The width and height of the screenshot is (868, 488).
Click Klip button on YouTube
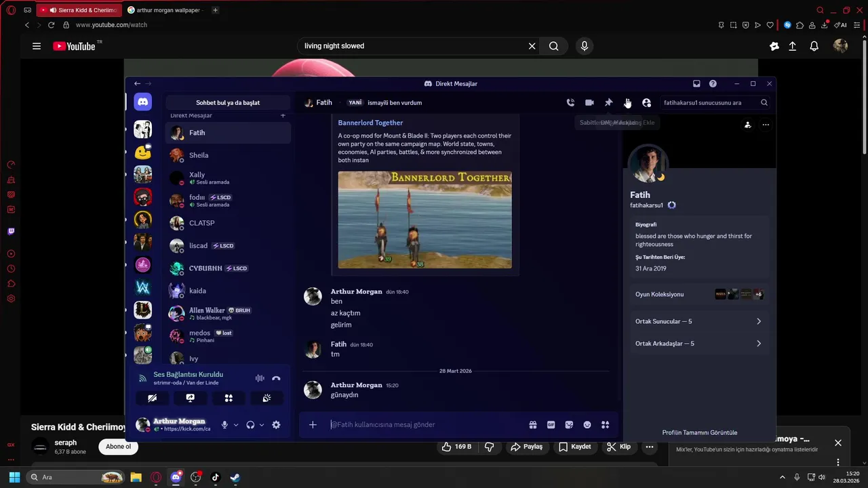pyautogui.click(x=618, y=447)
